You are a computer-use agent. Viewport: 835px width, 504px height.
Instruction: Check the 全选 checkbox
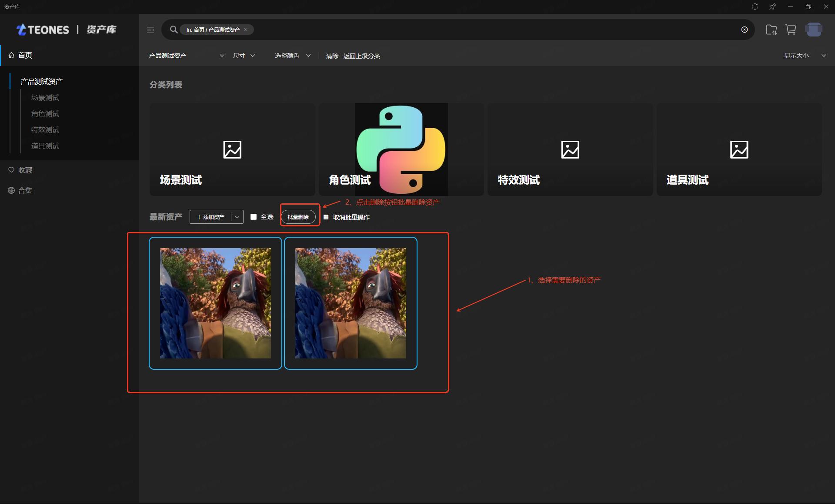point(254,217)
